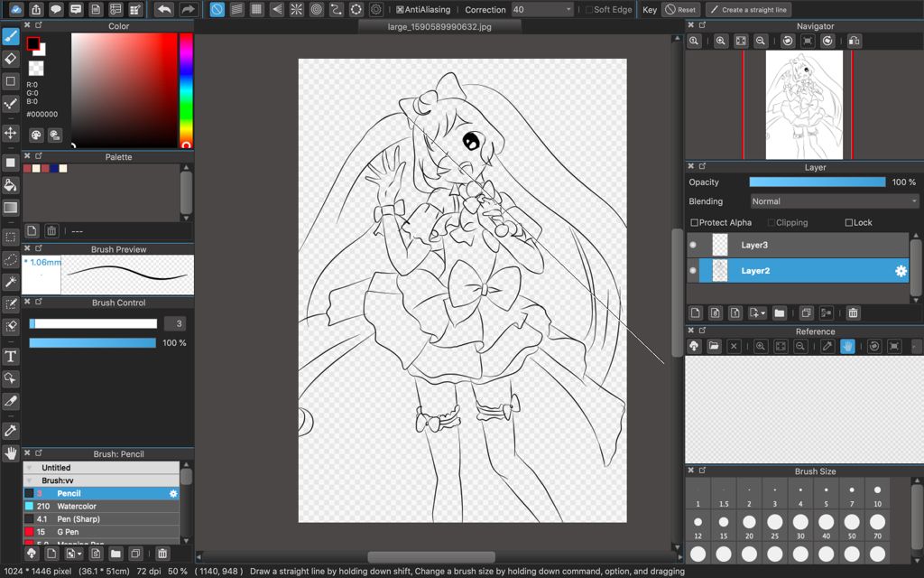
Task: Add a new layer folder
Action: [779, 313]
